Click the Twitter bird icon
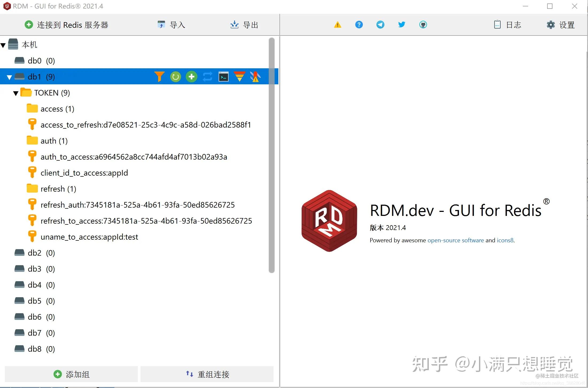 tap(401, 25)
